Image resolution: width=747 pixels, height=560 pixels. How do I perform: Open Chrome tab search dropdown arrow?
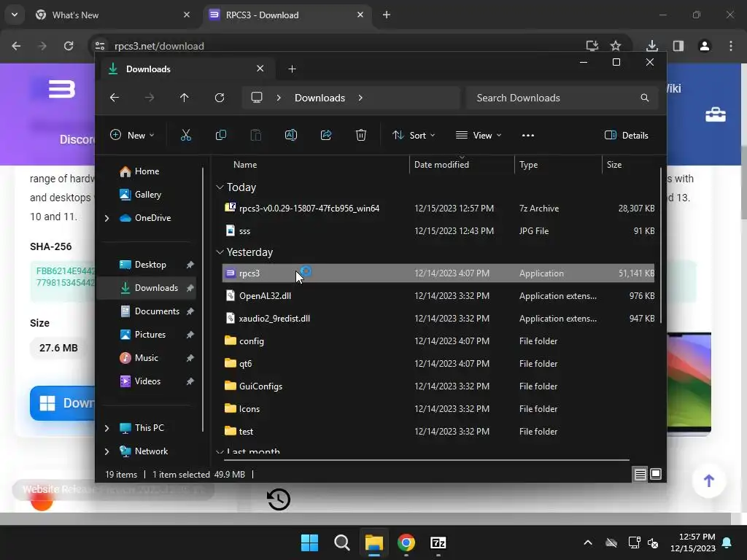[15, 15]
